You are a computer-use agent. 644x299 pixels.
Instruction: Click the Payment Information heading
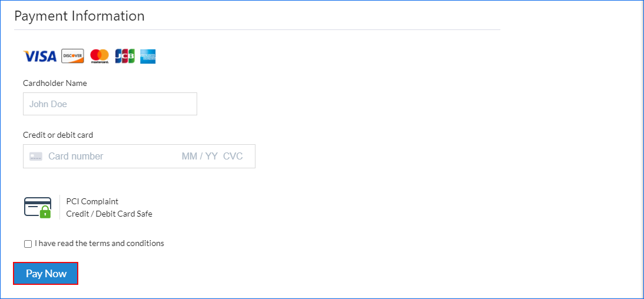click(79, 16)
